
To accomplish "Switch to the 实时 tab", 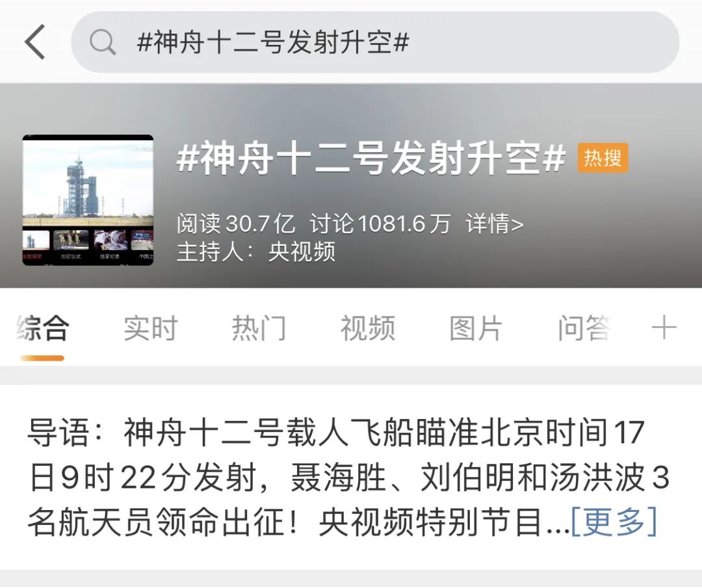I will [x=151, y=328].
